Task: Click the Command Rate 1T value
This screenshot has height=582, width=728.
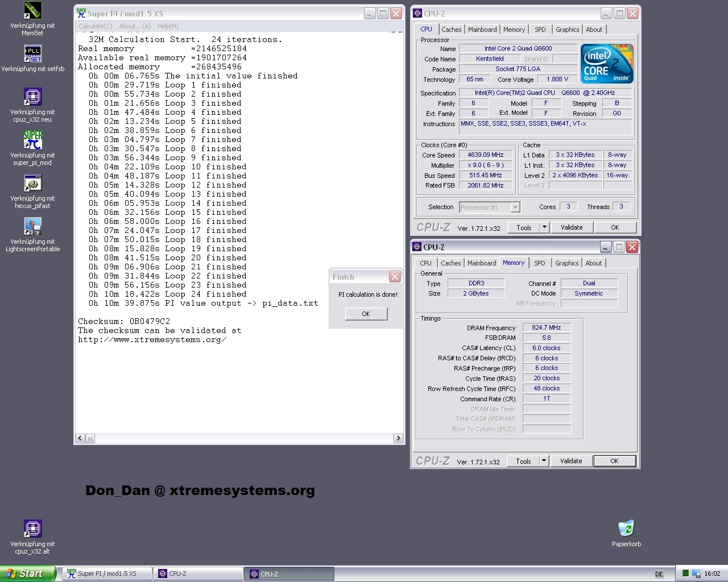Action: [547, 398]
